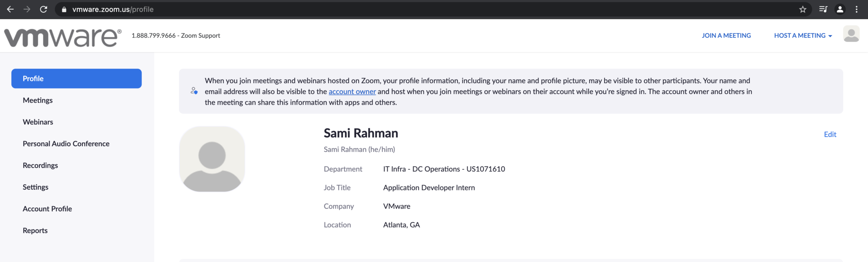Expand the Host a Meeting dropdown

(803, 36)
